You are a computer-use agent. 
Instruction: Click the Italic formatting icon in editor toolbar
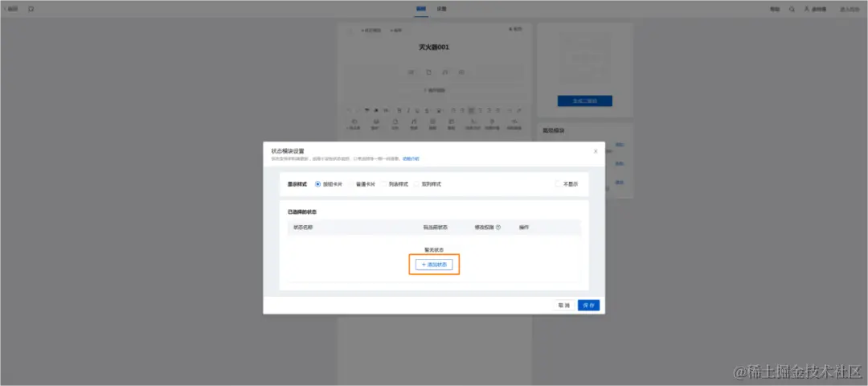coord(408,110)
